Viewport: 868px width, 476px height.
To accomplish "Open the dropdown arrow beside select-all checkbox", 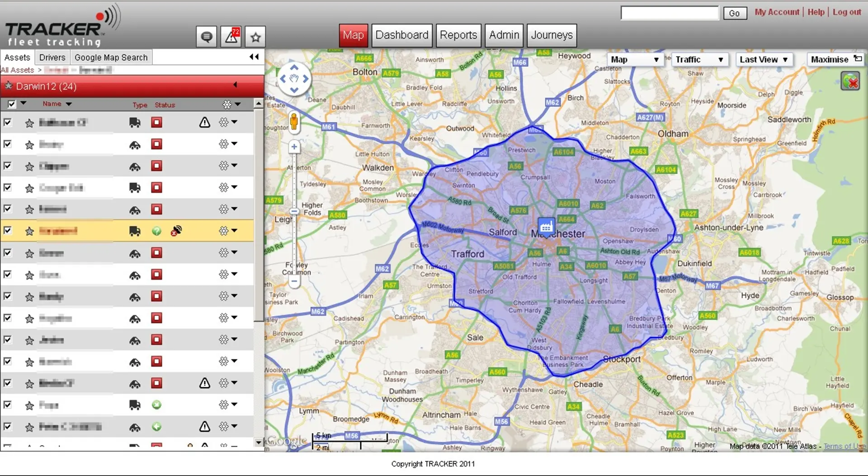I will (x=23, y=104).
